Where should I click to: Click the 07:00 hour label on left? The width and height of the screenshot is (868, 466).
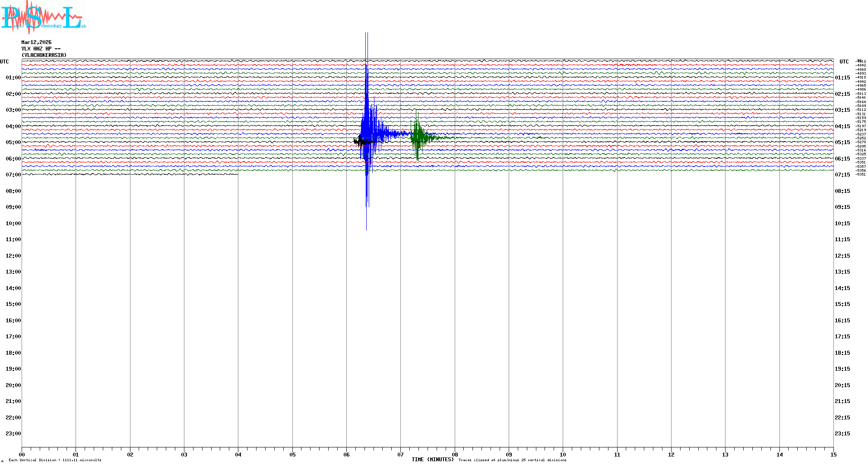(13, 175)
